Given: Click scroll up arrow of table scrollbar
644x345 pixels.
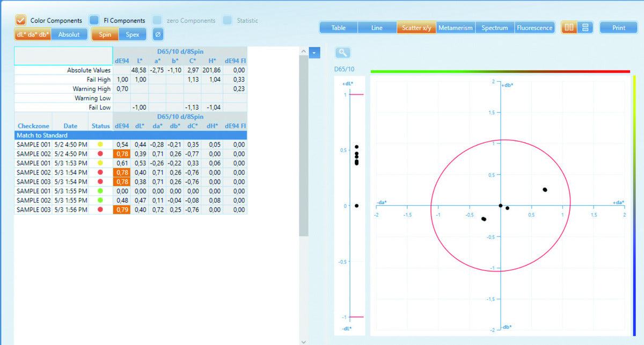Looking at the screenshot, I should [303, 52].
